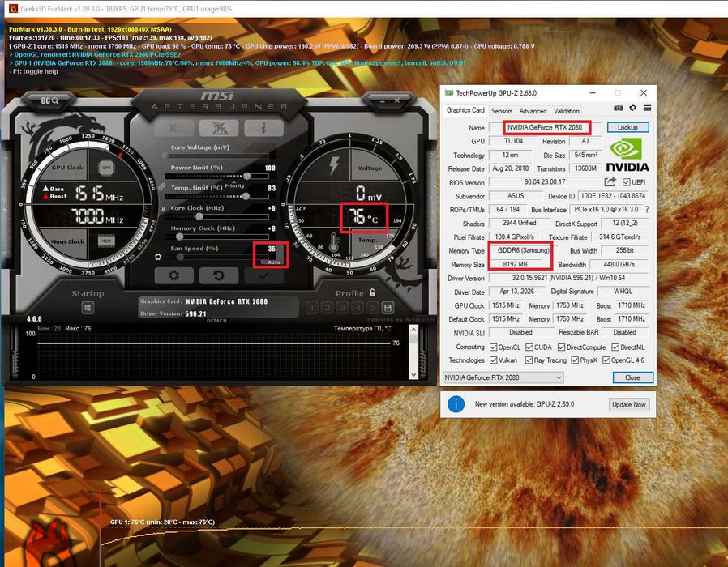This screenshot has width=728, height=567.
Task: Click the Power Limit slider handle
Action: click(247, 176)
